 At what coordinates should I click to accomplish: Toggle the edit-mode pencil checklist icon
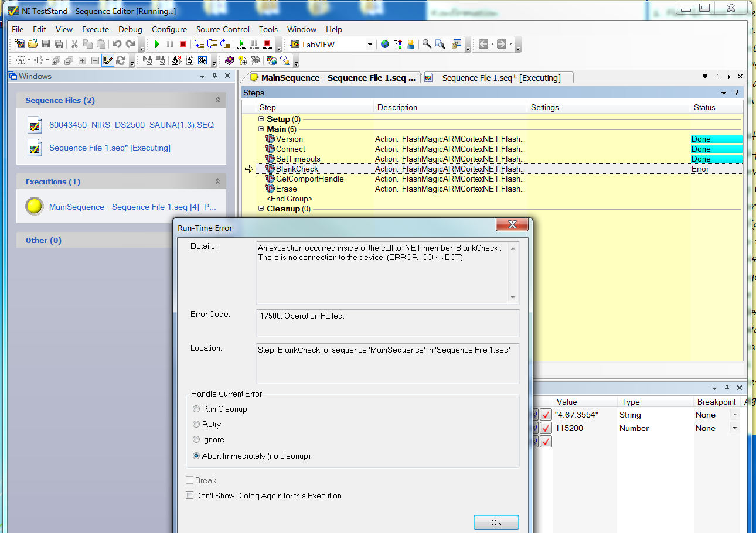[x=108, y=60]
